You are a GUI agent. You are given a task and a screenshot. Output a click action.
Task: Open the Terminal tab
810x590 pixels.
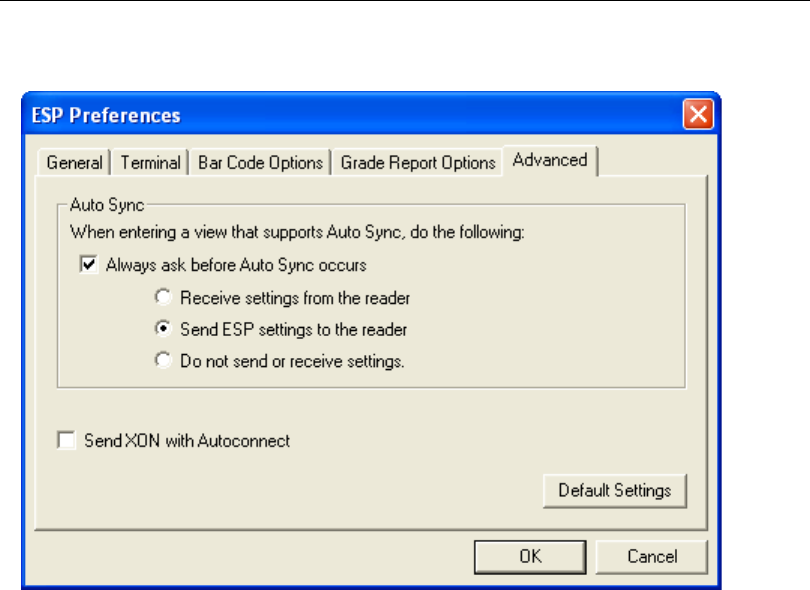point(151,162)
